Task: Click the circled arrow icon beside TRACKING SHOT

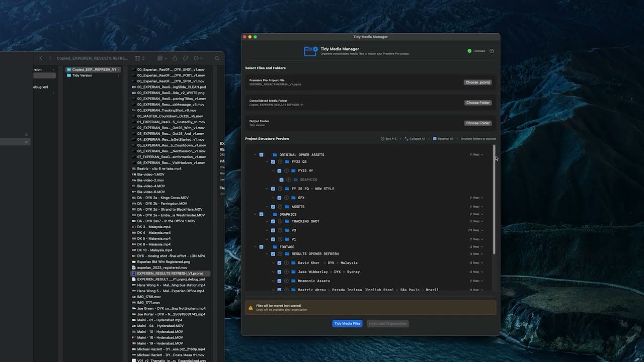Action: click(280, 221)
